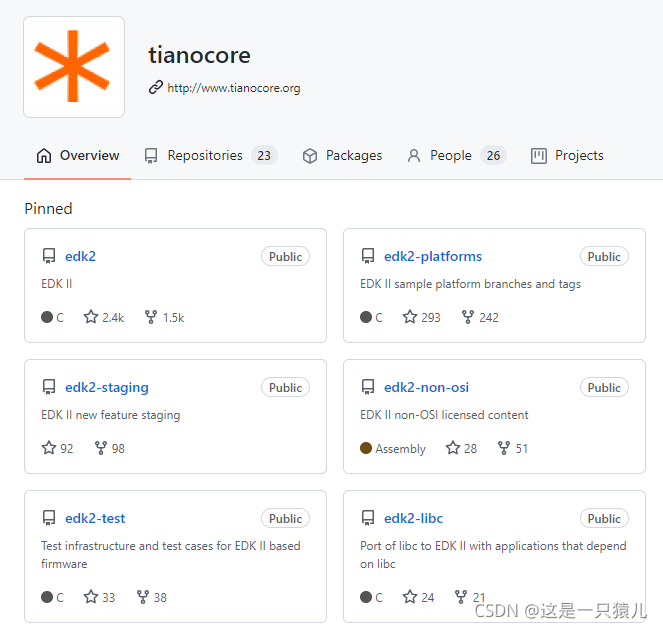Click the fork icon with 38 on edk2-test
Screen dimensions: 663x628
tap(143, 597)
